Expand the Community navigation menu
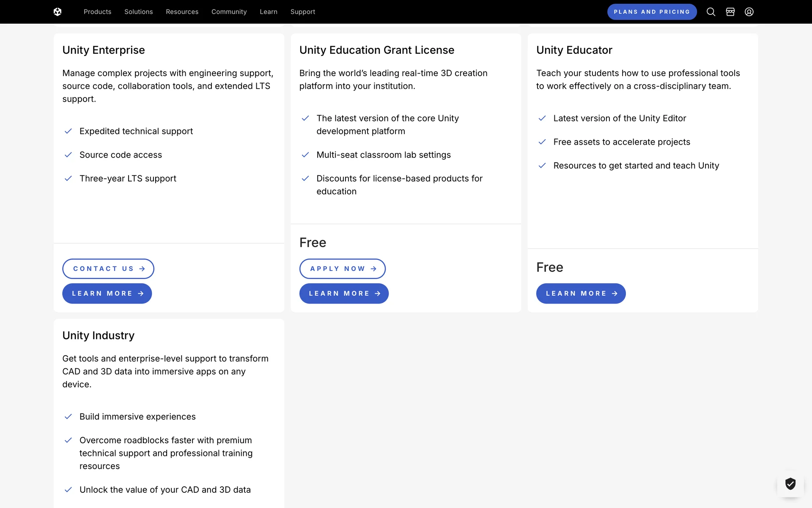The width and height of the screenshot is (812, 508). [x=229, y=12]
